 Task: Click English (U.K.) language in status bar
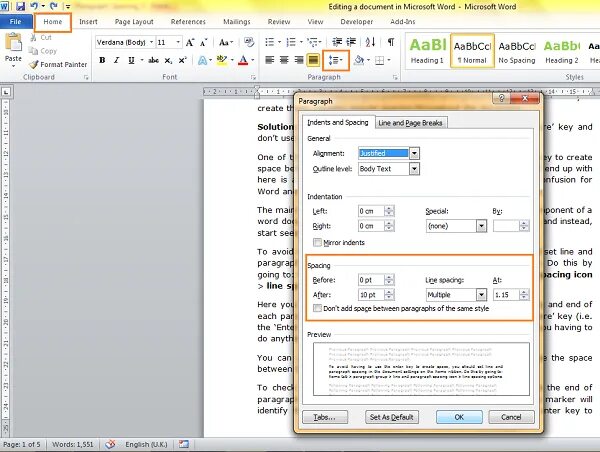pos(146,444)
